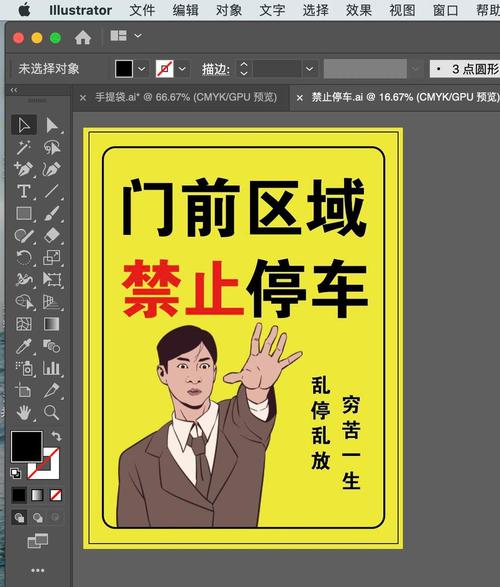Select the Shape Builder tool
The width and height of the screenshot is (500, 587).
point(24,302)
